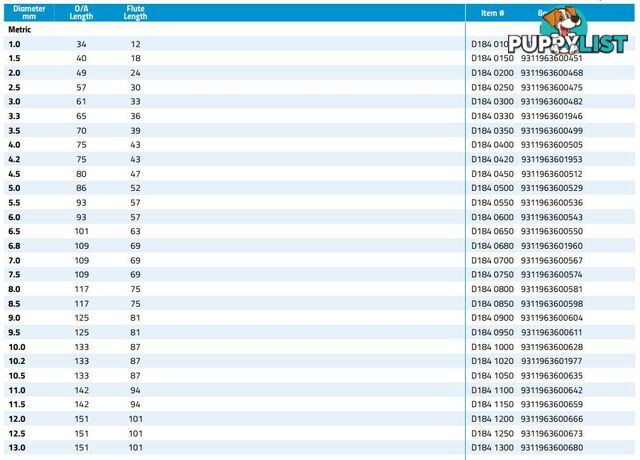This screenshot has width=640, height=460.
Task: Click barcode 9311963600604
Action: (x=551, y=318)
